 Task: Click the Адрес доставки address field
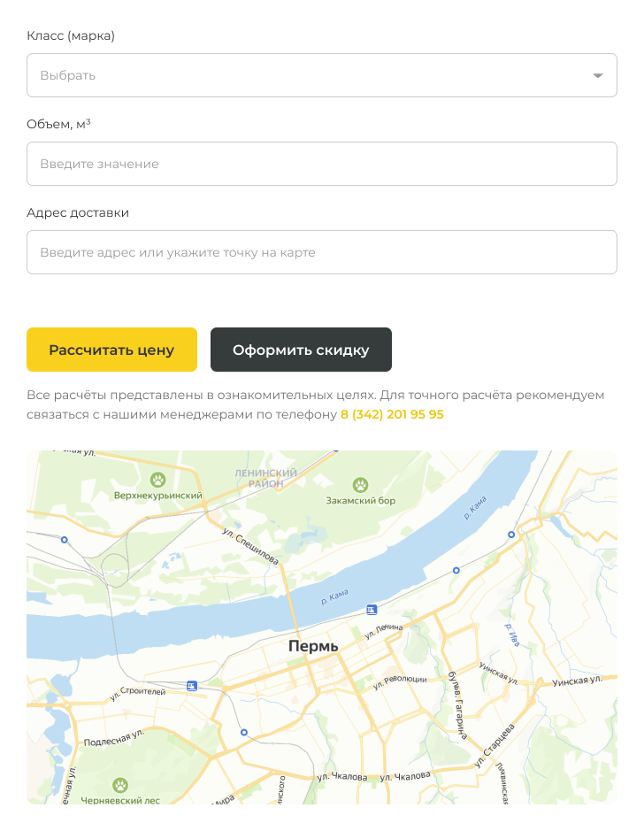coord(321,252)
